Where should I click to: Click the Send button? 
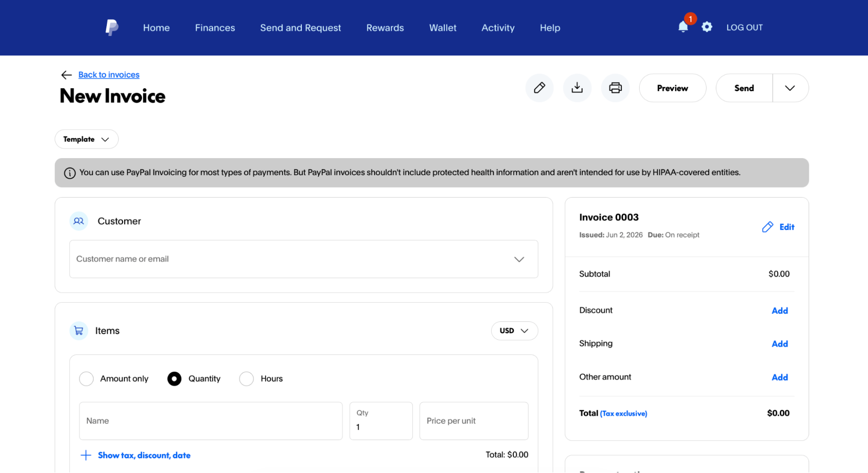pyautogui.click(x=744, y=88)
